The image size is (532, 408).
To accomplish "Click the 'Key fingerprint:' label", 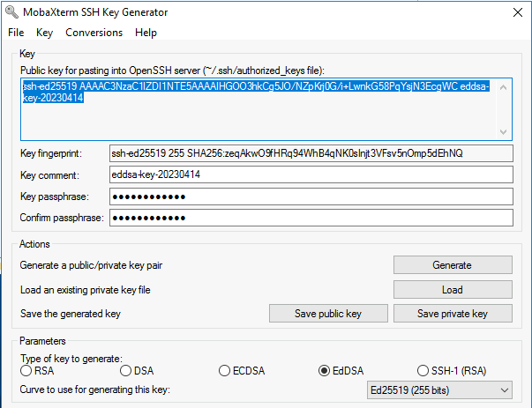I will (51, 153).
